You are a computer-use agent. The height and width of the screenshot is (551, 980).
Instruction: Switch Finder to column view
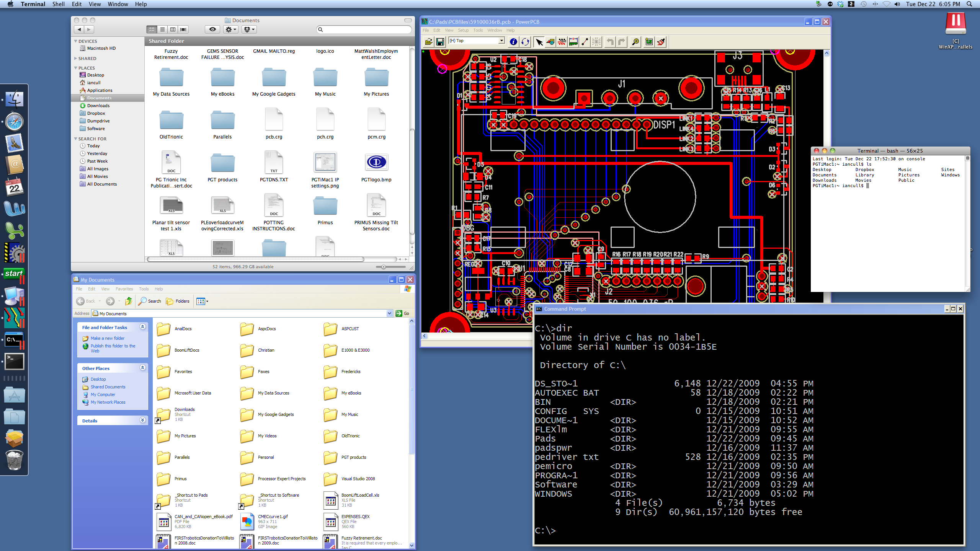(173, 29)
